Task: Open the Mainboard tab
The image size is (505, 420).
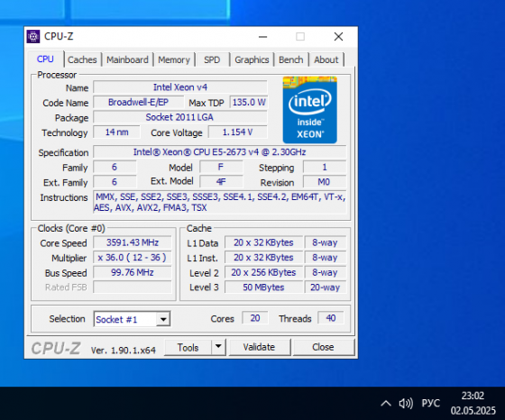Action: pyautogui.click(x=127, y=59)
